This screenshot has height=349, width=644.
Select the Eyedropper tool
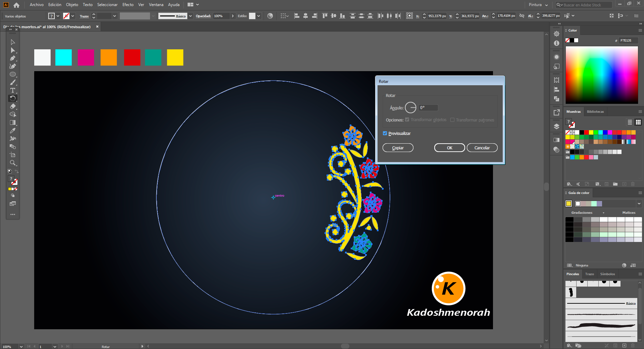coord(13,131)
